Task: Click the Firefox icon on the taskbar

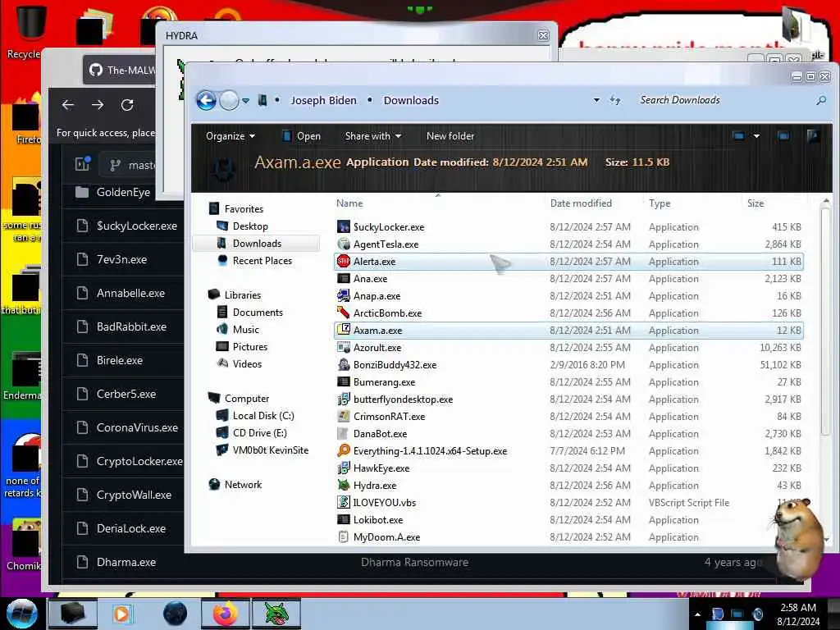Action: (x=225, y=614)
